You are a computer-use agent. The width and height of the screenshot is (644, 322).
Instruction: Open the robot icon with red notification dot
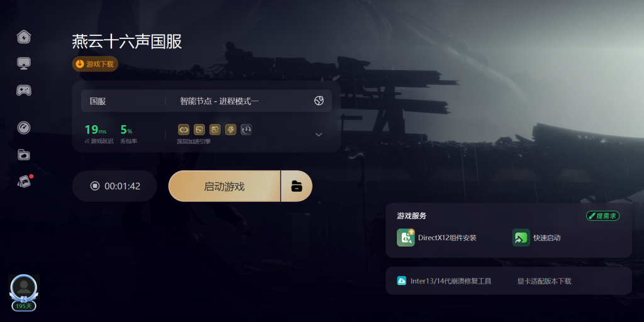pyautogui.click(x=25, y=181)
